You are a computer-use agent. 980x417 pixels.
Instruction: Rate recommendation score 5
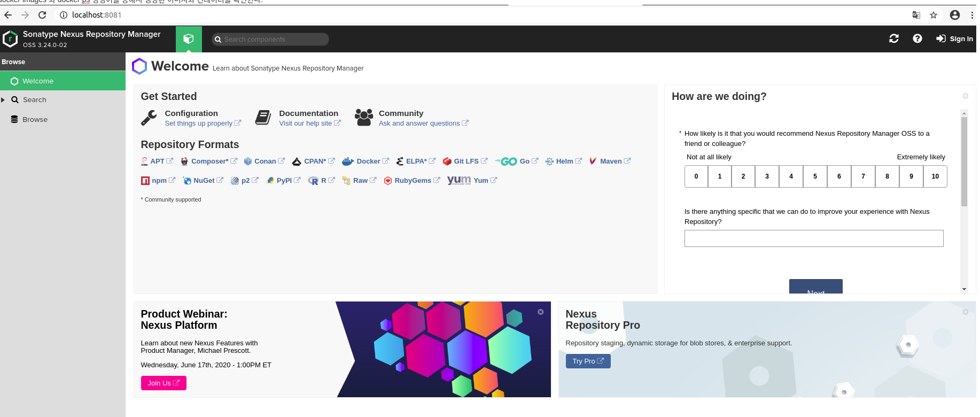pyautogui.click(x=815, y=176)
